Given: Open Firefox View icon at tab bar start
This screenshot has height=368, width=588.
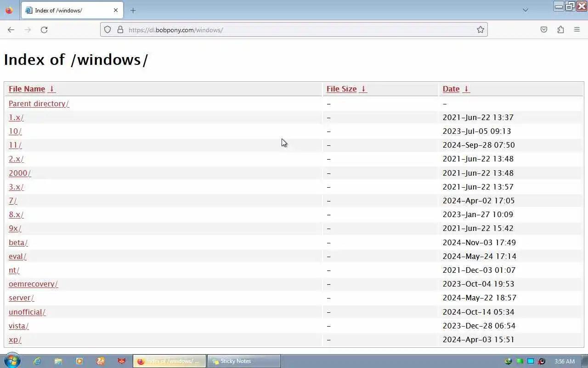Looking at the screenshot, I should click(x=9, y=10).
